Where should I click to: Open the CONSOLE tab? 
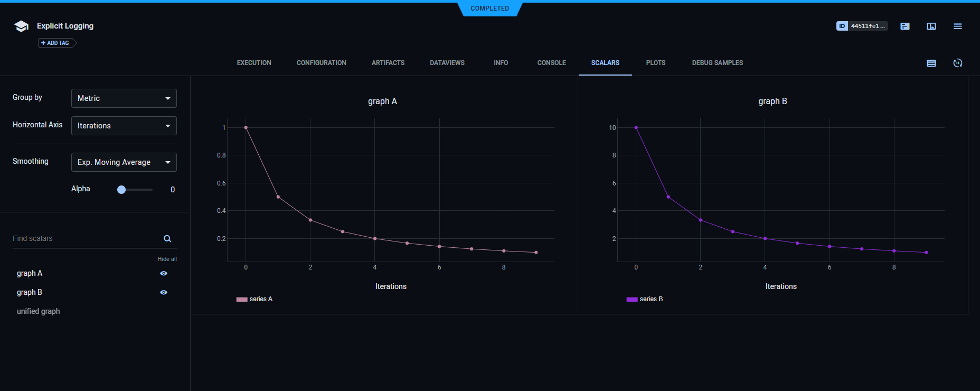[x=551, y=63]
